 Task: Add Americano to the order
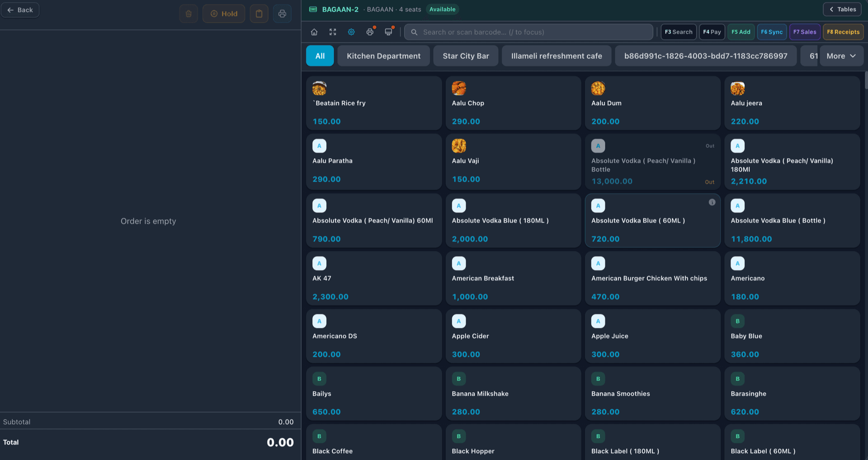792,278
